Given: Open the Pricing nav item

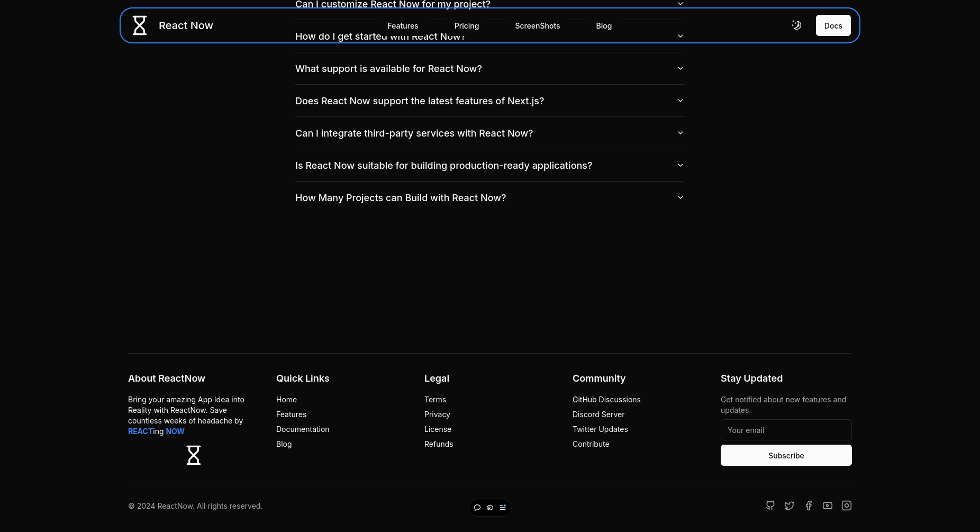Looking at the screenshot, I should point(467,26).
